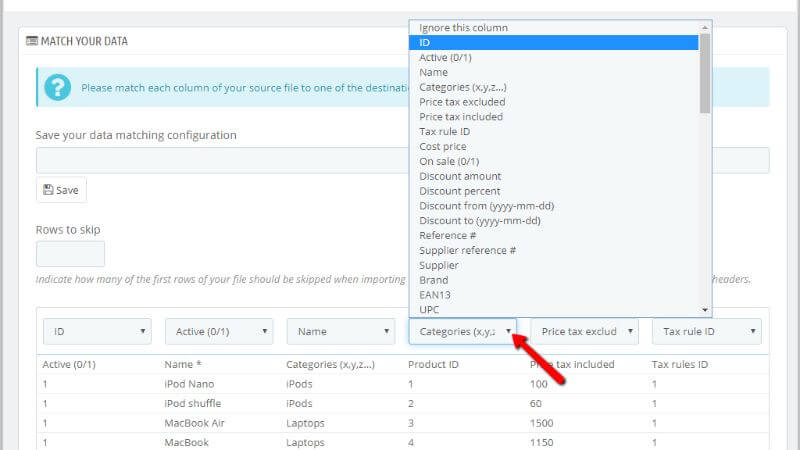This screenshot has height=450, width=800.
Task: Choose 'Discount amount' option
Action: coord(554,176)
